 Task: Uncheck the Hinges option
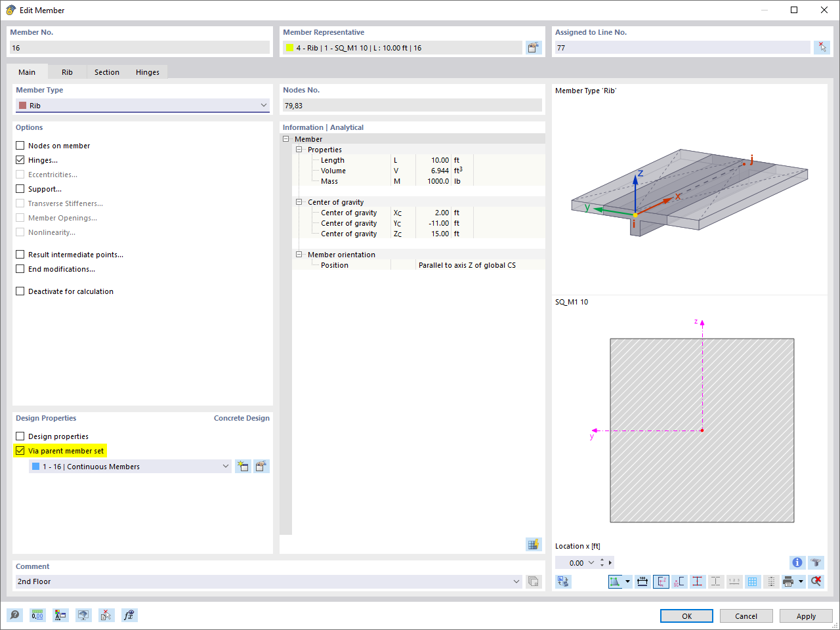[x=20, y=160]
